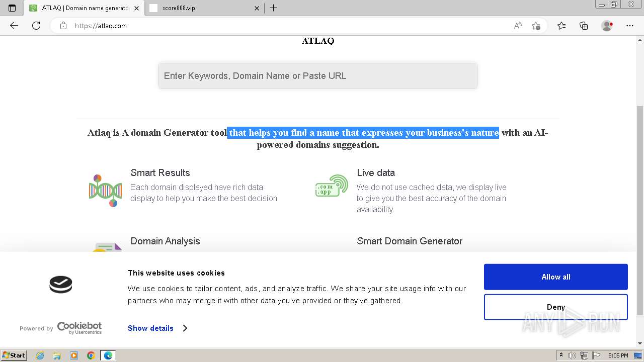644x362 pixels.
Task: Click the Domain Analysis heading
Action: point(165,241)
